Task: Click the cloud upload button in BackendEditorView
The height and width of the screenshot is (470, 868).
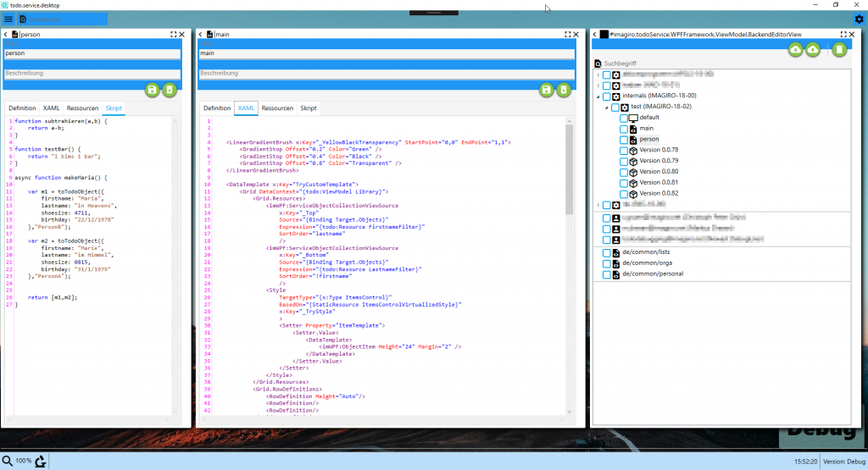Action: (x=813, y=50)
